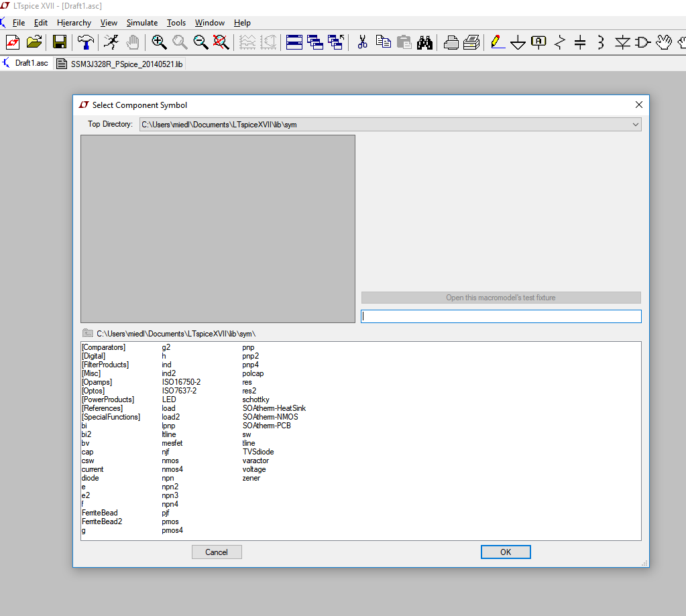This screenshot has width=686, height=616.
Task: Open the Tools menu
Action: coord(176,23)
